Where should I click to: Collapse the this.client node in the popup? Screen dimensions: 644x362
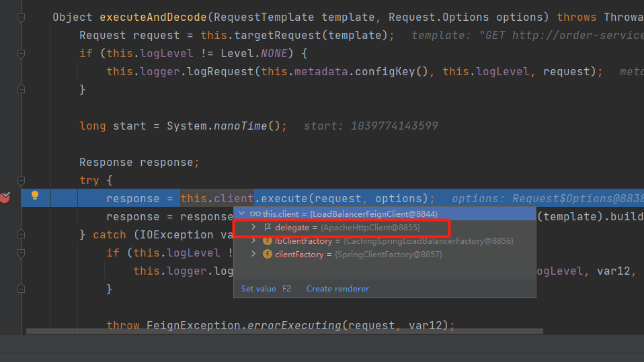coord(243,214)
